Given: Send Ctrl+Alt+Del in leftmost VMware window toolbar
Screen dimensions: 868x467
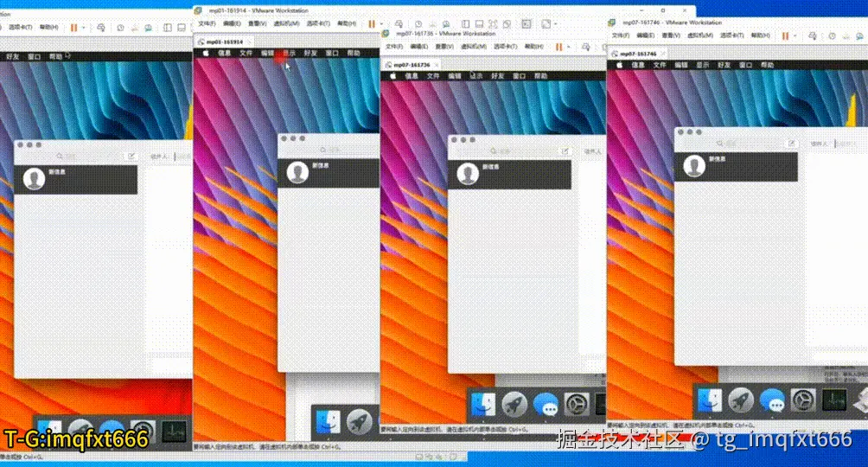Looking at the screenshot, I should (101, 27).
